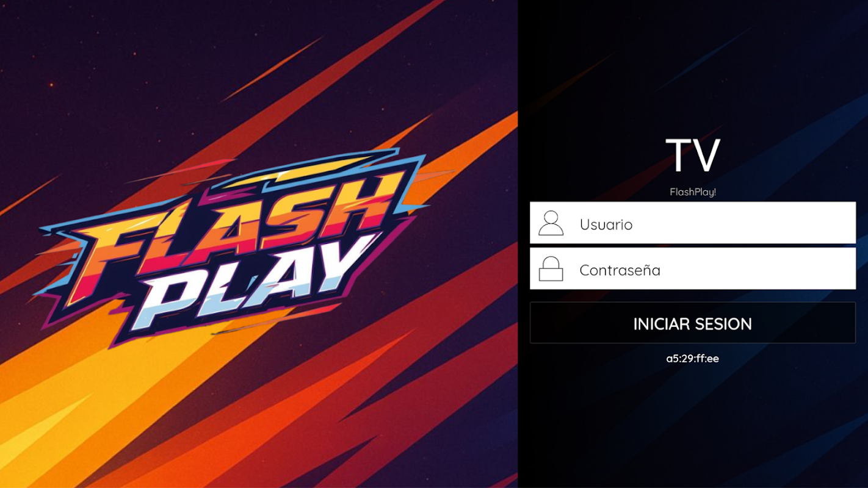Click the Usuario placeholder text

click(x=606, y=224)
